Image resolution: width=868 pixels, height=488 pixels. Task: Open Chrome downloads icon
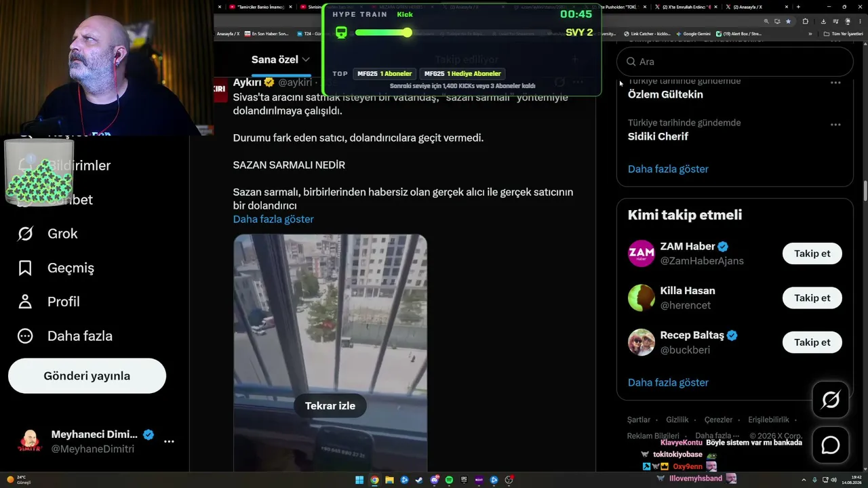823,21
